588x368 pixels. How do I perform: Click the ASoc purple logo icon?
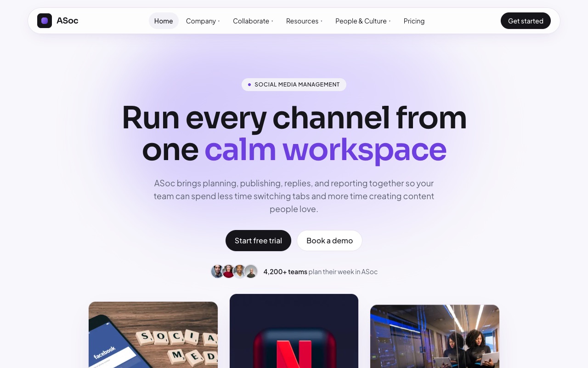point(45,21)
